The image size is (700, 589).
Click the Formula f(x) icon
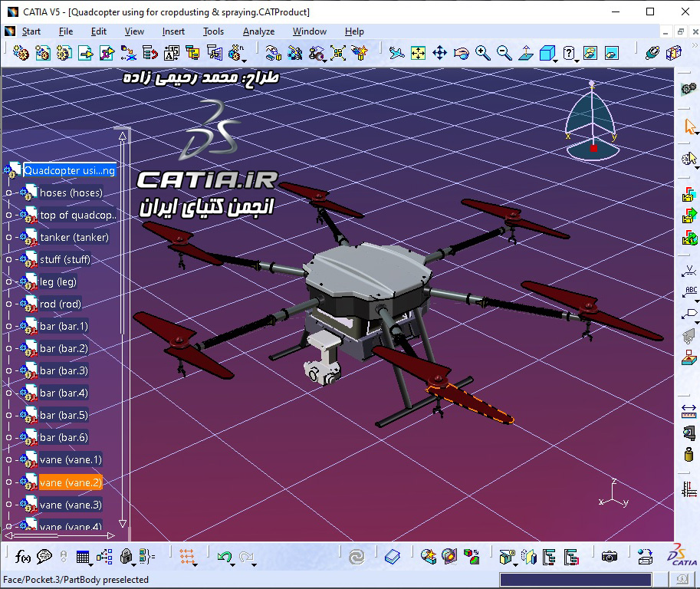click(23, 557)
